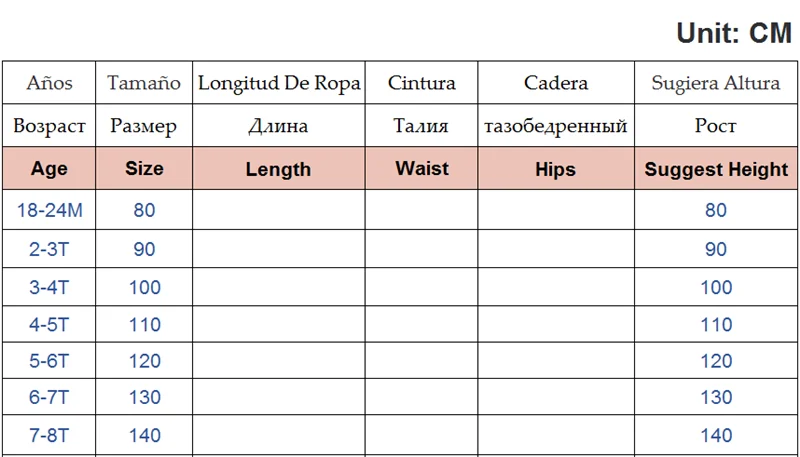Click the empty Length cell for 18-24M
The image size is (800, 457).
(278, 210)
